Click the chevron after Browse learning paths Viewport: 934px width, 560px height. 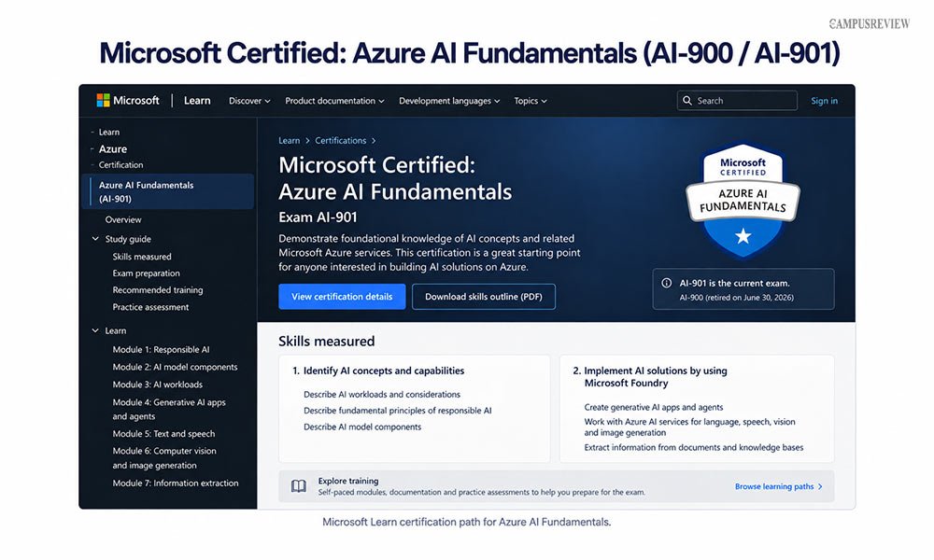pyautogui.click(x=820, y=486)
